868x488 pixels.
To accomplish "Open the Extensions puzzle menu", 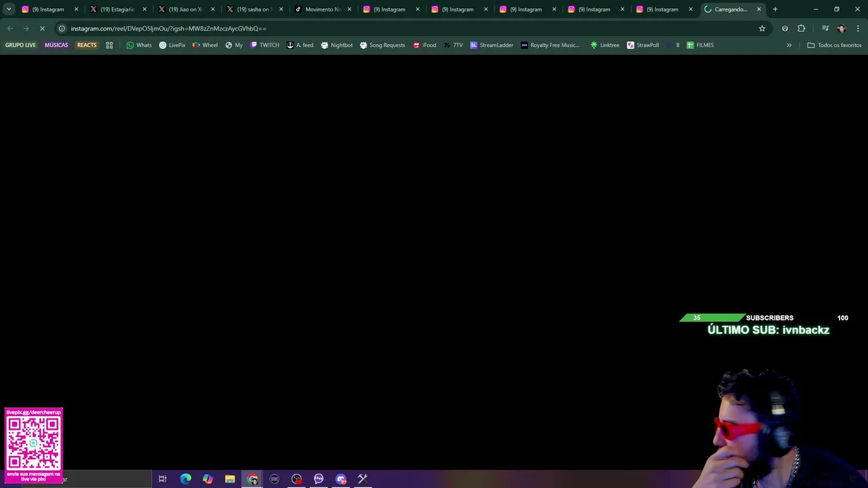I will pyautogui.click(x=802, y=28).
